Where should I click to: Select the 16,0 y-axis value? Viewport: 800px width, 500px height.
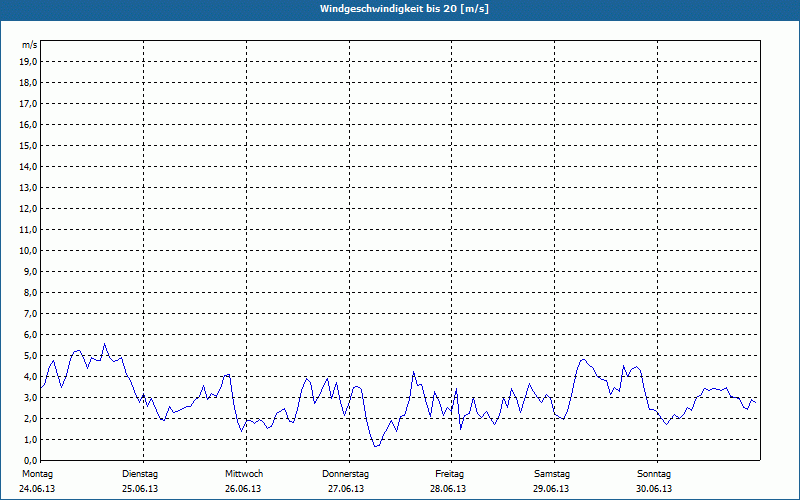click(28, 124)
